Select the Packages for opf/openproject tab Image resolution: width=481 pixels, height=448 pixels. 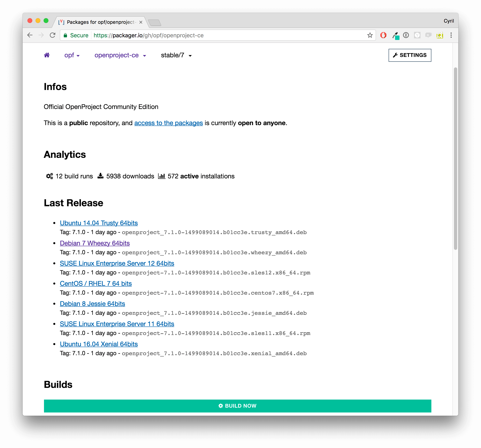(x=101, y=22)
